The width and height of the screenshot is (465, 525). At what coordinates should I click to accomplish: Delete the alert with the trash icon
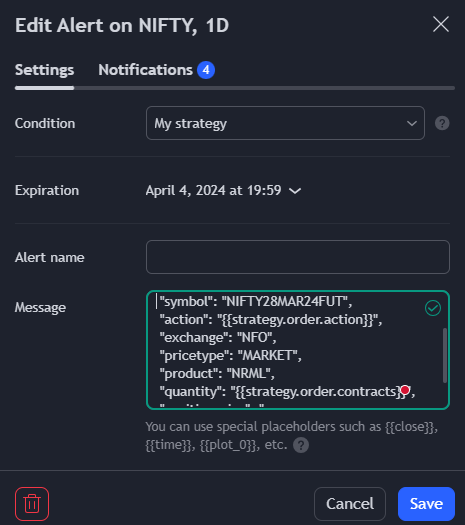[x=32, y=504]
